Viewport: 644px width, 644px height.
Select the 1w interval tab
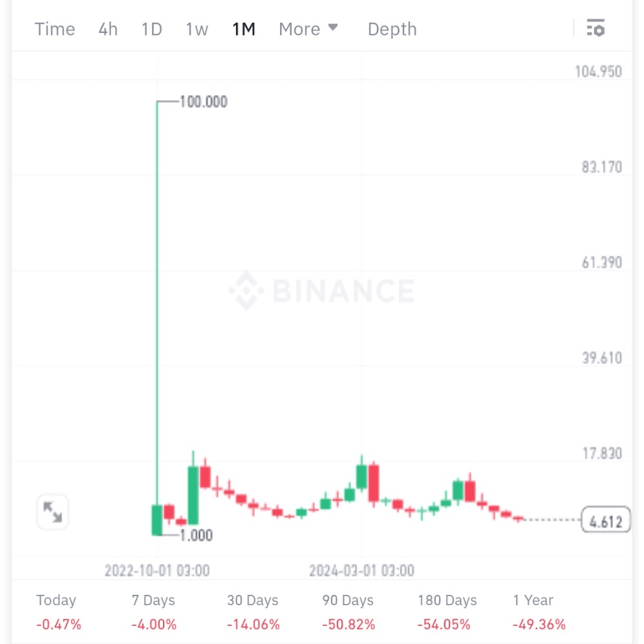[x=197, y=29]
